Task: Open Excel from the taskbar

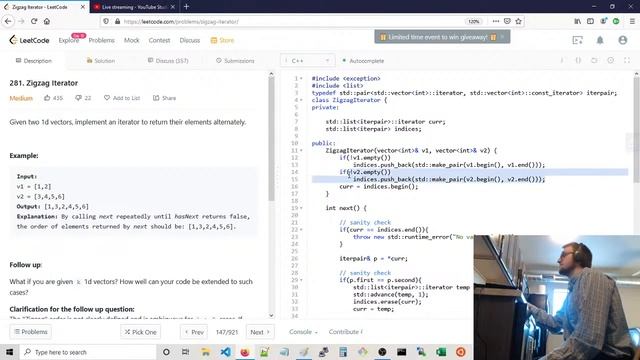Action: [x=441, y=352]
